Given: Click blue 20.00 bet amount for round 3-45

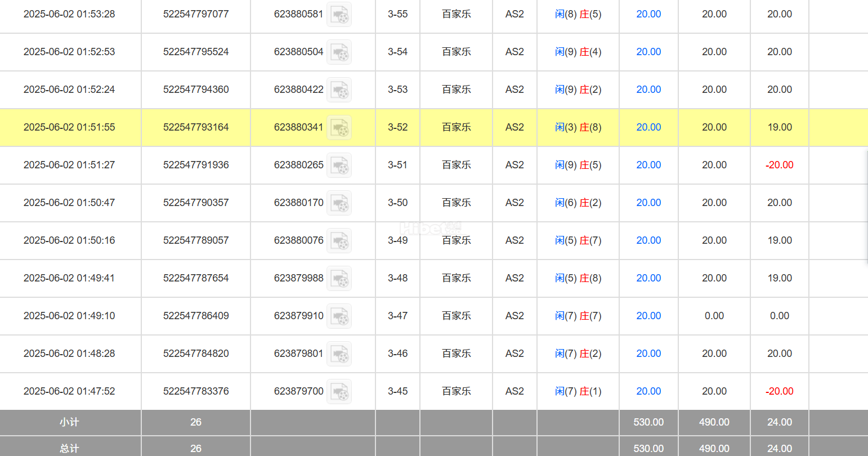Looking at the screenshot, I should point(648,391).
